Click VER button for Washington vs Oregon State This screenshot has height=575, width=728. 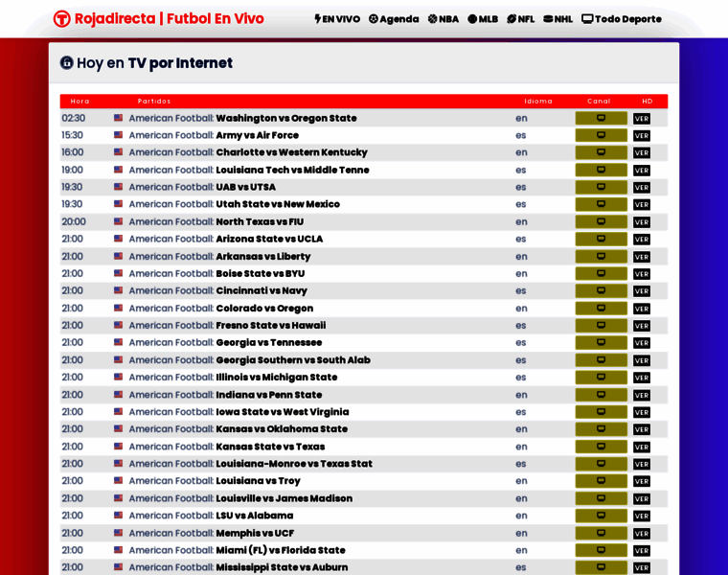coord(642,119)
